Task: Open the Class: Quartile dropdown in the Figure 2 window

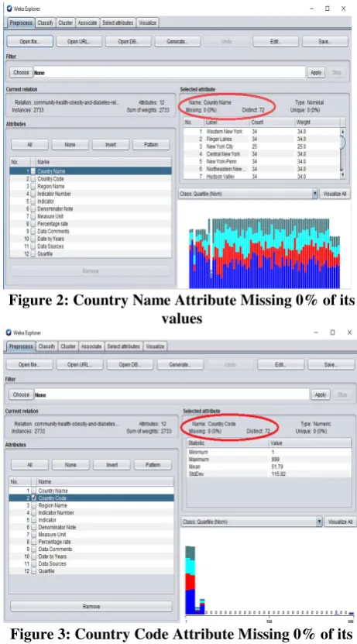Action: tap(314, 194)
